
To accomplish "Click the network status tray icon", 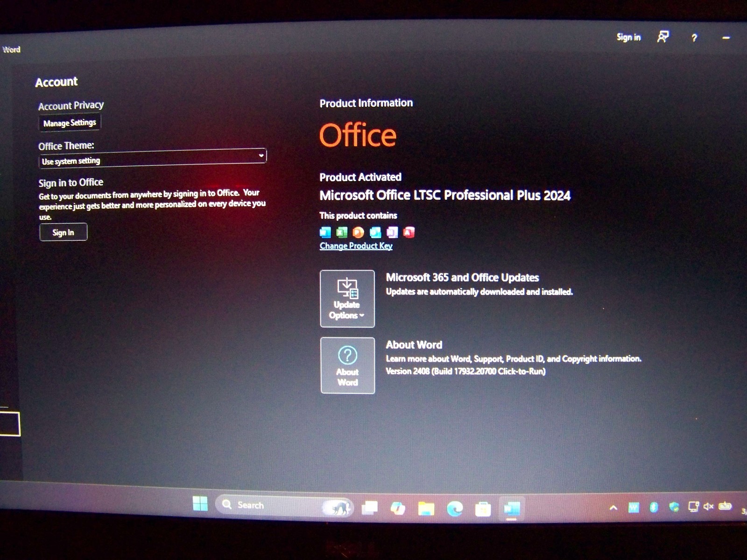I will coord(693,506).
